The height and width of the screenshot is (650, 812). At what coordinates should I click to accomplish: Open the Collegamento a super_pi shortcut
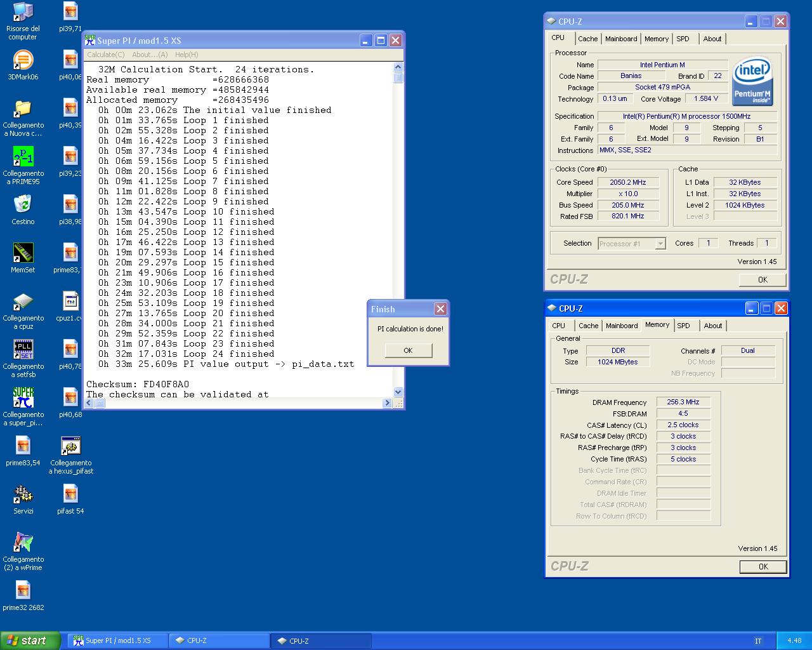pyautogui.click(x=23, y=408)
